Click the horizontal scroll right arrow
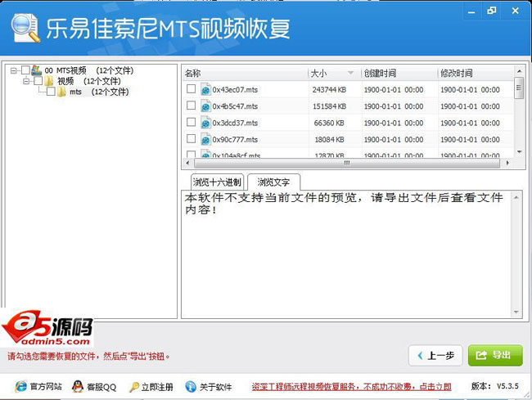The image size is (532, 400). pyautogui.click(x=507, y=163)
